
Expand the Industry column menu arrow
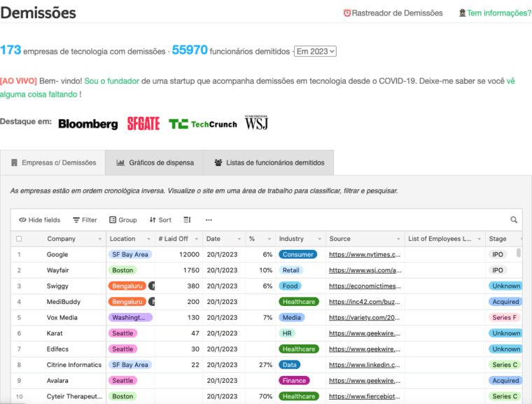pyautogui.click(x=320, y=239)
